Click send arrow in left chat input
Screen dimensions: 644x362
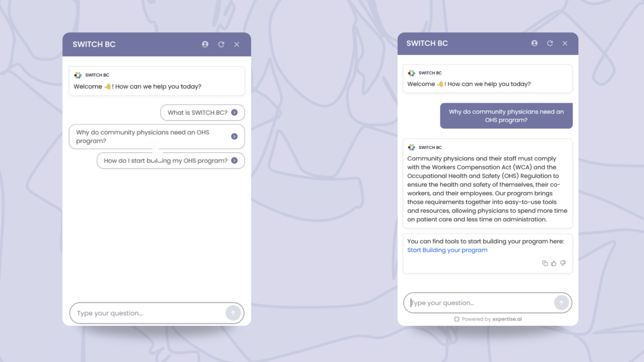(233, 313)
